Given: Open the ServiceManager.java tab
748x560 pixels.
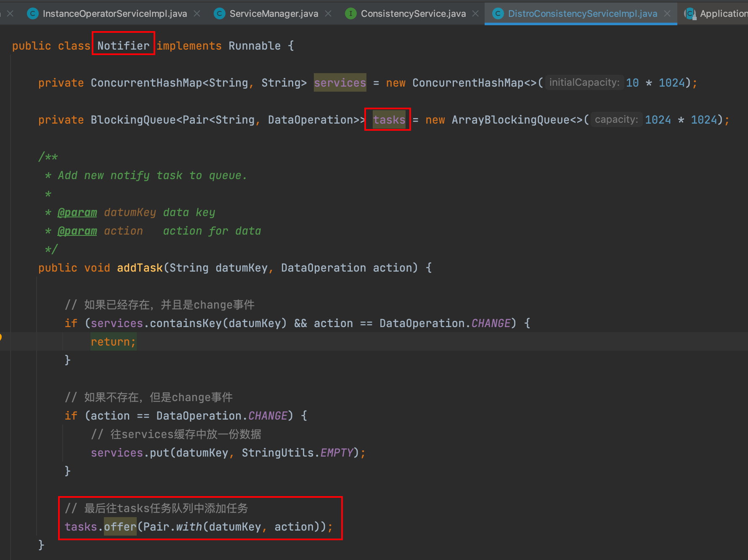Looking at the screenshot, I should [274, 13].
